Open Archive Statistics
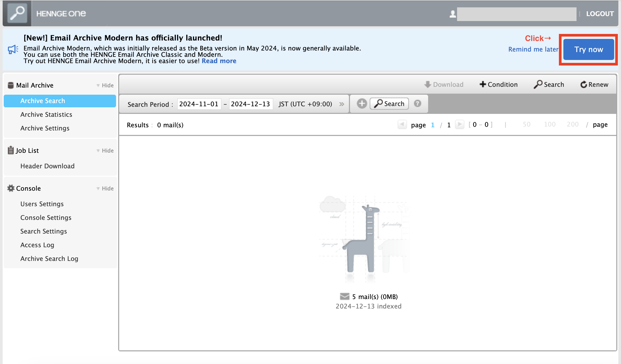This screenshot has height=364, width=621. [x=46, y=114]
